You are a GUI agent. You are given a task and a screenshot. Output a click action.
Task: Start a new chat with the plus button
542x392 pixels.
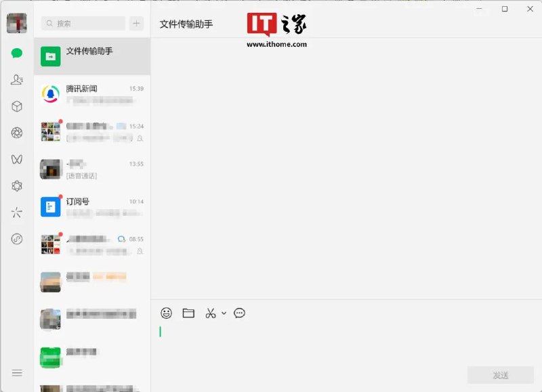(x=135, y=23)
